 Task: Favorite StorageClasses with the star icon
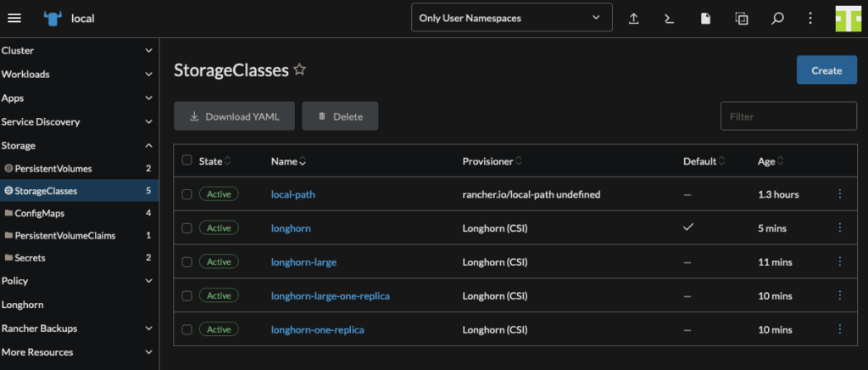299,70
